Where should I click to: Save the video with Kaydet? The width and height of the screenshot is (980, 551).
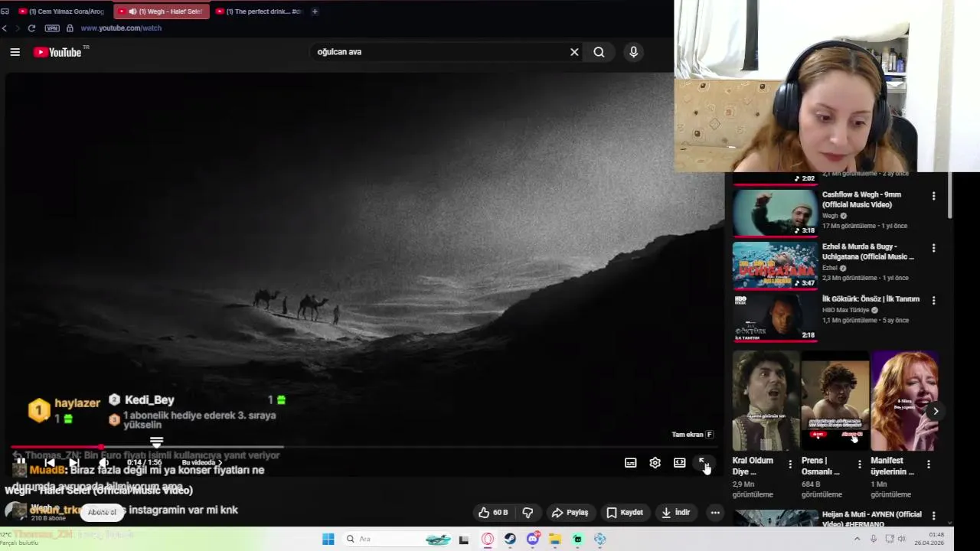[625, 513]
